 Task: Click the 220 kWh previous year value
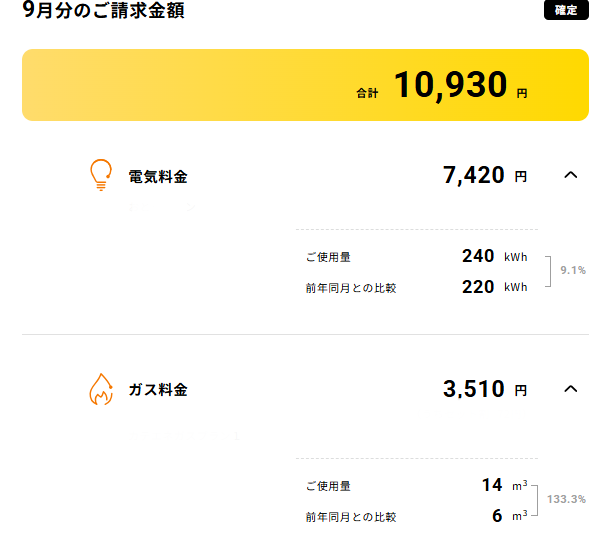click(495, 287)
